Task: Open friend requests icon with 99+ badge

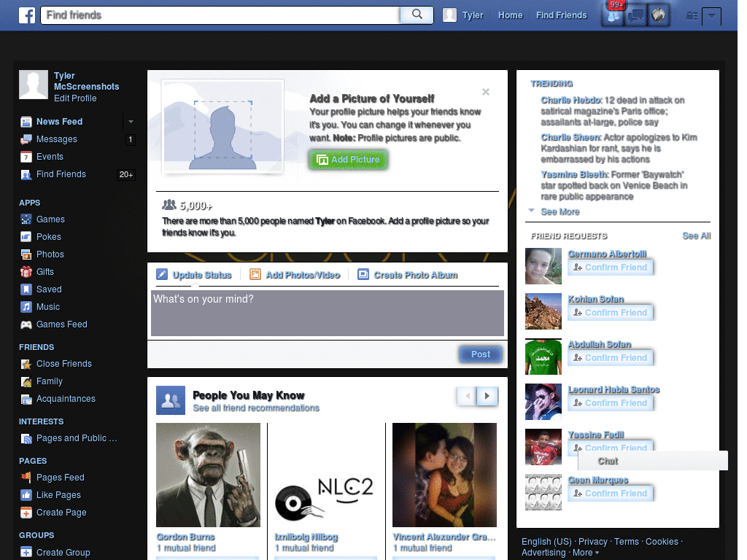Action: 613,15
